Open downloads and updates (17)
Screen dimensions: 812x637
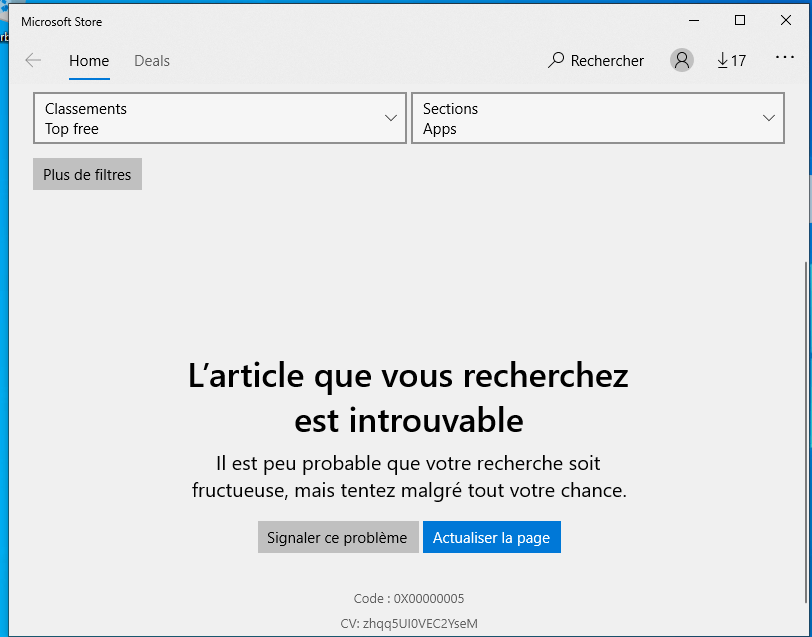pyautogui.click(x=731, y=61)
